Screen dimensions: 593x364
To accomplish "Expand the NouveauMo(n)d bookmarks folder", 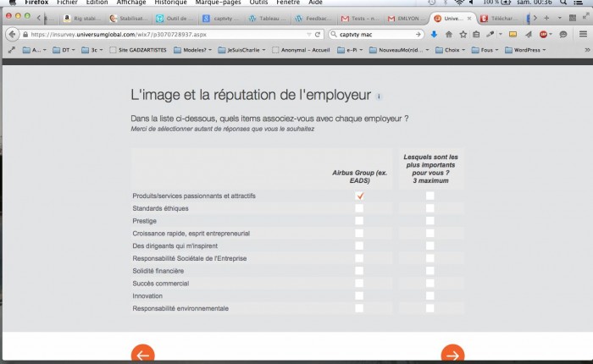I will [x=399, y=50].
